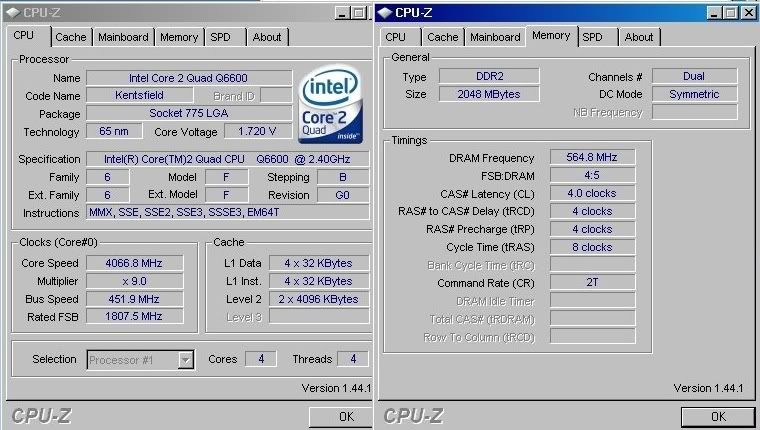760x430 pixels.
Task: Click the CPU-Z icon in right window title bar
Action: [385, 13]
